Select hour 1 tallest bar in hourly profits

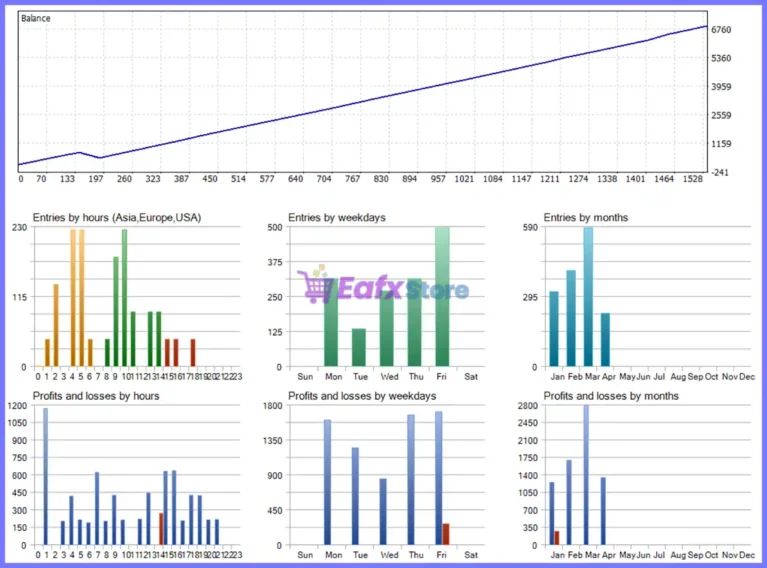[x=45, y=477]
